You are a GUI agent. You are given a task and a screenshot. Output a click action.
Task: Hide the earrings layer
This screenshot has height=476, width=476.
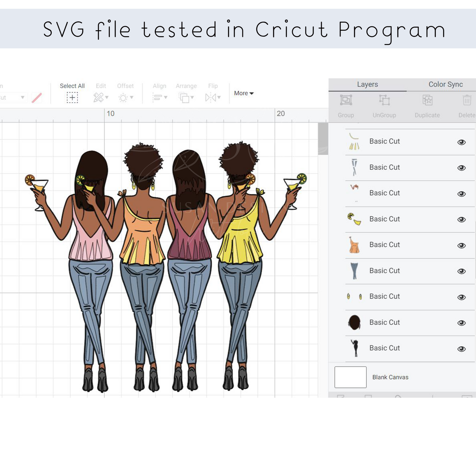click(462, 297)
